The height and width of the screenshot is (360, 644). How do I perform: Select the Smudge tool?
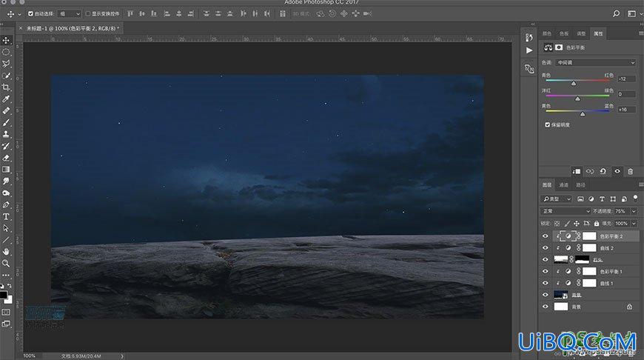click(x=6, y=181)
